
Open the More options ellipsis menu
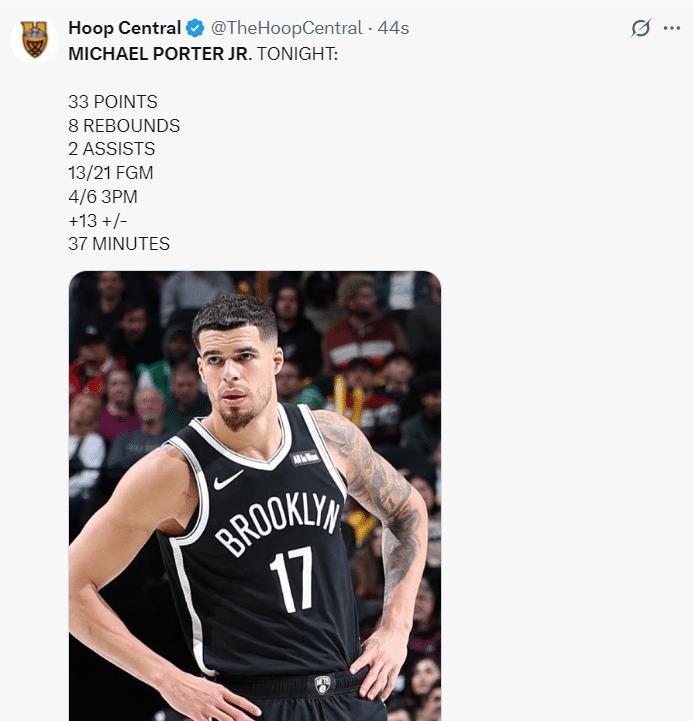(x=671, y=29)
